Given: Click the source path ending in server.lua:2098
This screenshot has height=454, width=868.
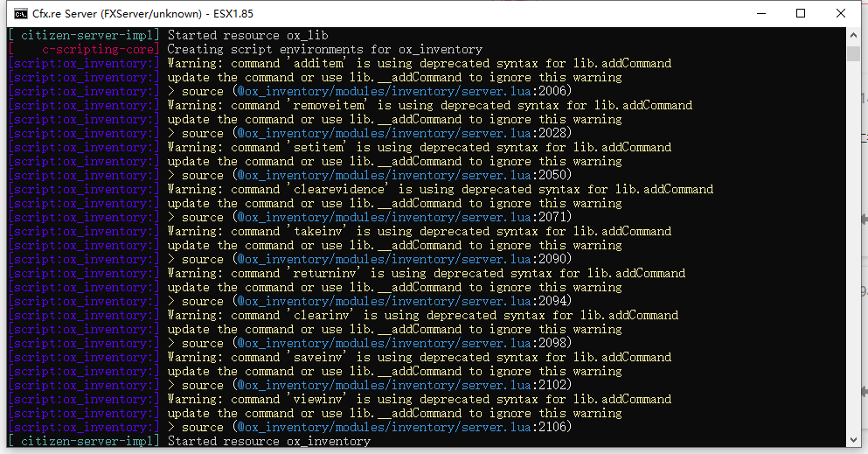Looking at the screenshot, I should (402, 344).
